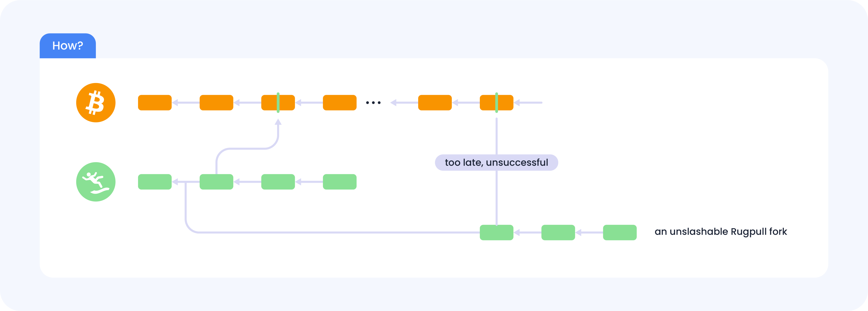
Task: Click the green slipping-person icon
Action: pyautogui.click(x=96, y=182)
